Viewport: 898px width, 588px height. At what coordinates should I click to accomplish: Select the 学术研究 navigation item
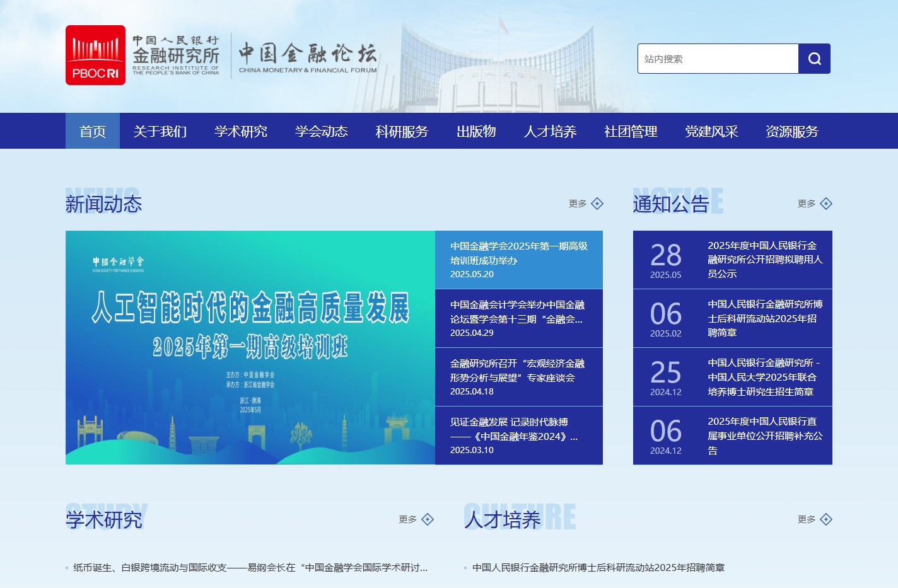(x=241, y=131)
